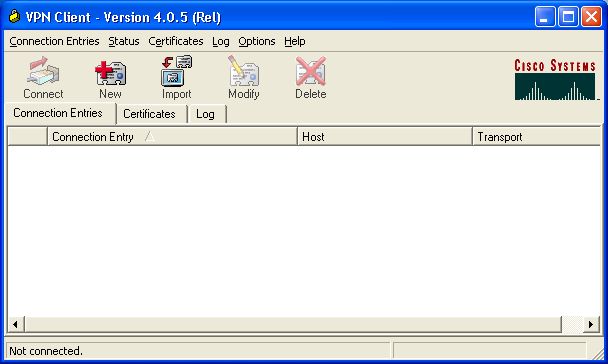Screen dimensions: 608x364
Task: Maximize the VPN Client window
Action: coord(568,17)
